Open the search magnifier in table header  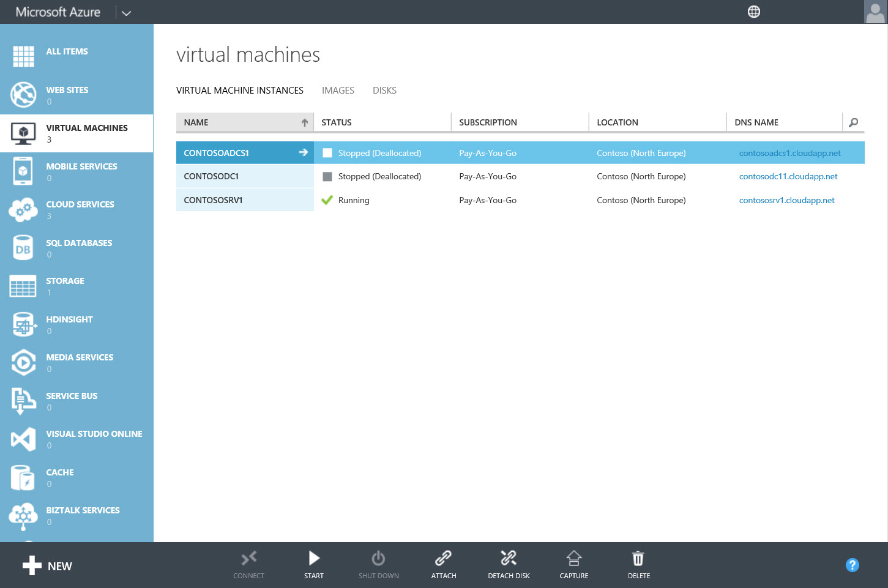point(853,122)
